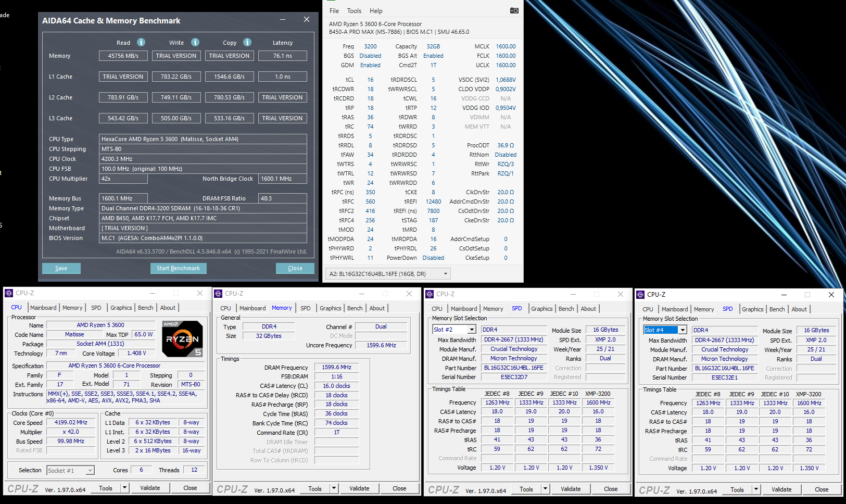Open the CPU tab in the Memory-tab CPU-Z window

(225, 308)
